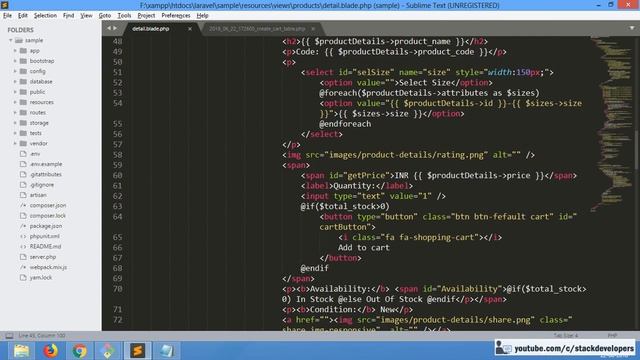Image resolution: width=640 pixels, height=360 pixels.
Task: Click Sublime Text icon in taskbar
Action: click(x=138, y=351)
